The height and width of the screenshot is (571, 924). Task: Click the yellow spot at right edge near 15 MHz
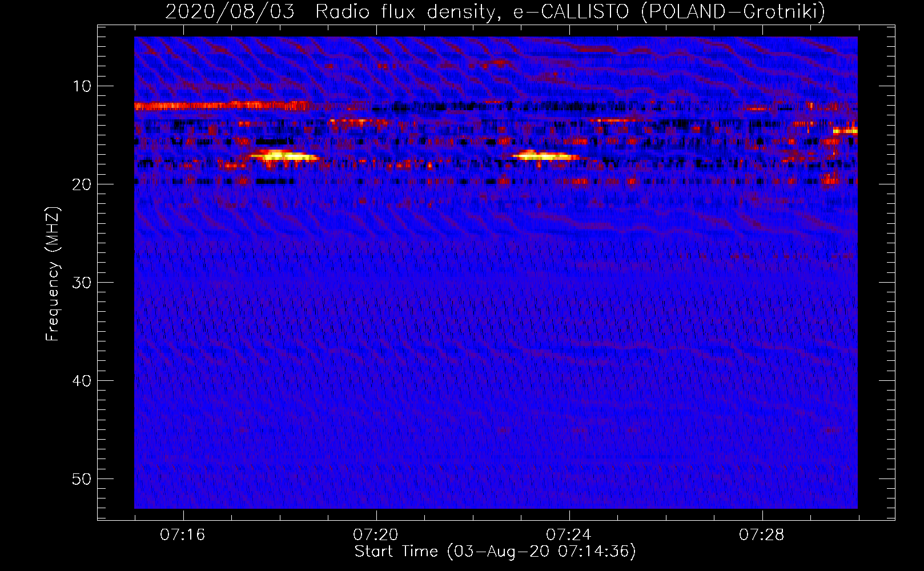(845, 131)
